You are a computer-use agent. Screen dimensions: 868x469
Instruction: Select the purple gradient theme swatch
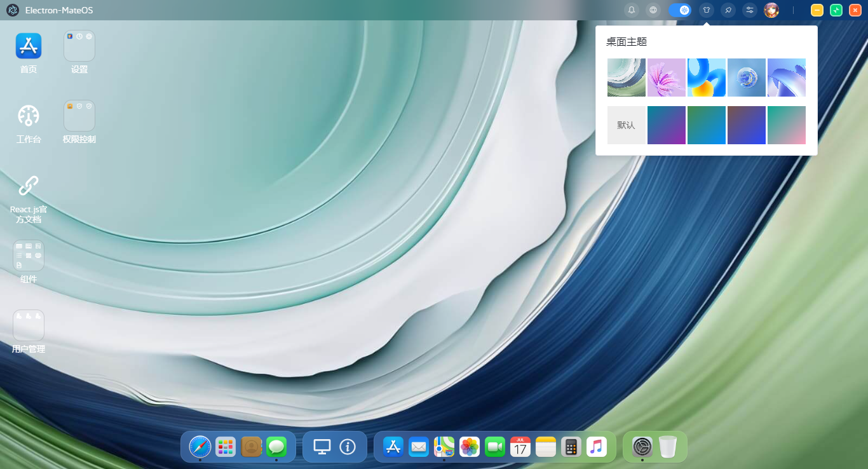(x=667, y=125)
